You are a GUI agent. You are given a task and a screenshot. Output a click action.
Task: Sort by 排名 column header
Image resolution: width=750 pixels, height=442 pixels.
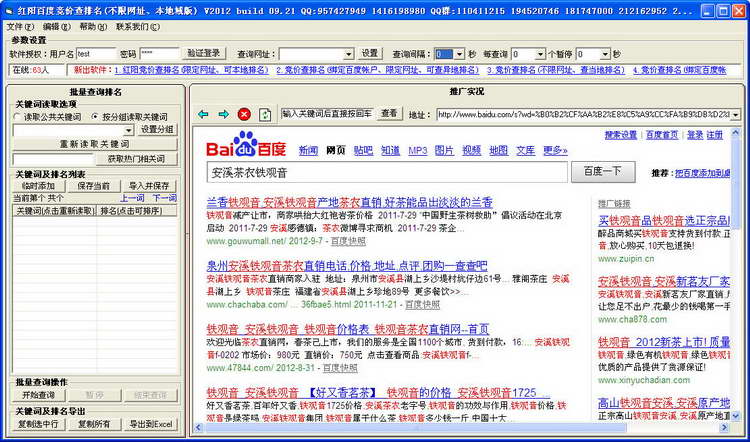pyautogui.click(x=137, y=211)
